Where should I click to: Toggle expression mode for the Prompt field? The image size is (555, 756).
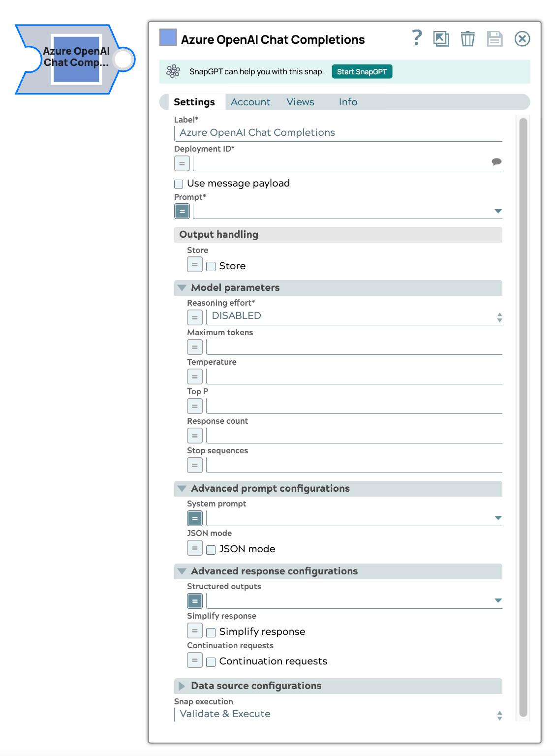(x=182, y=211)
